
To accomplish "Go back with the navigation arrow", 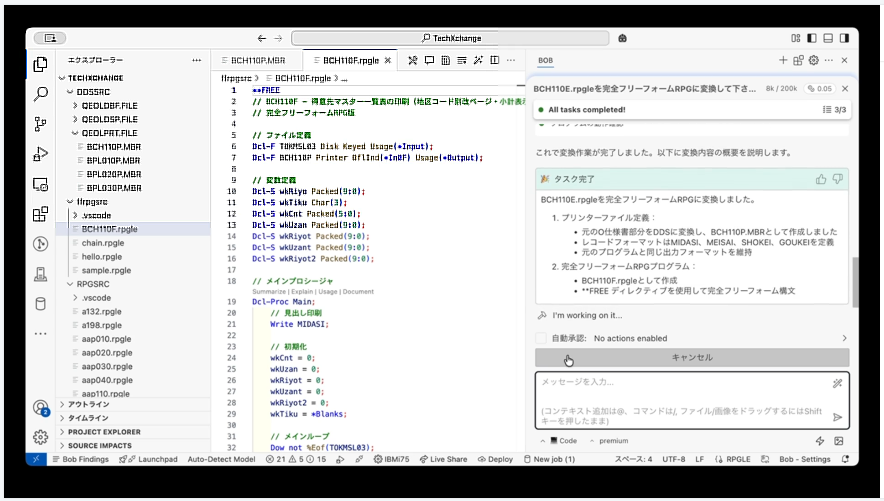I will tap(262, 38).
